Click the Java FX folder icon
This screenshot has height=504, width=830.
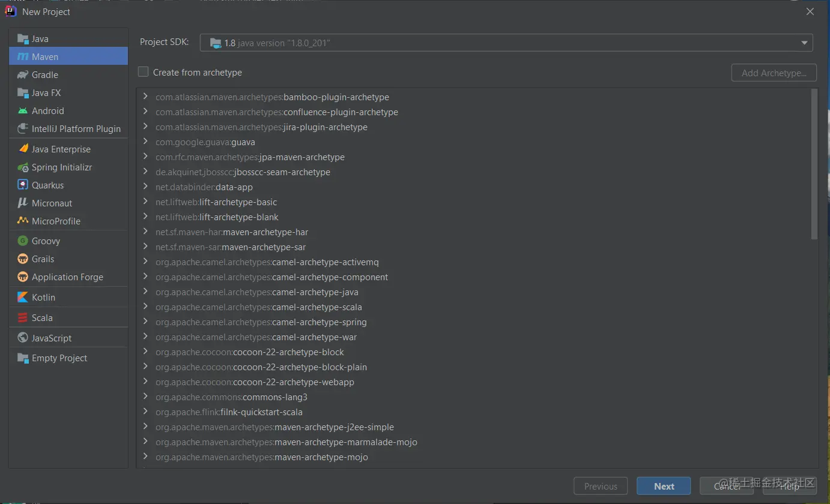(23, 93)
